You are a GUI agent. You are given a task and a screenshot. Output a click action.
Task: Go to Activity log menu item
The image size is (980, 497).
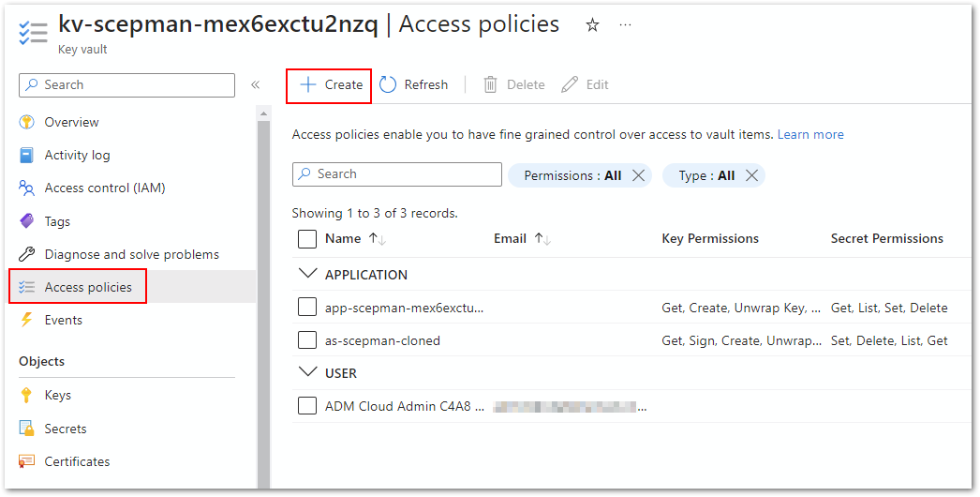click(x=77, y=156)
